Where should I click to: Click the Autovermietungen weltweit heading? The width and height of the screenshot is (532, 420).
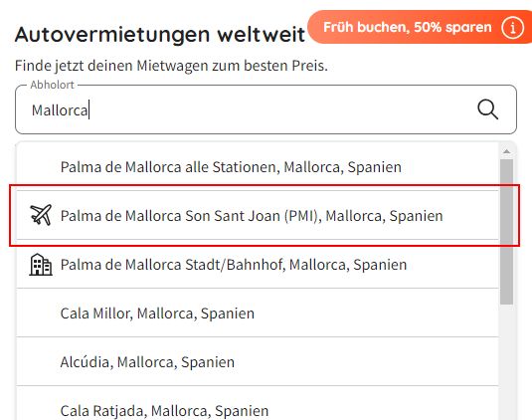(x=160, y=35)
